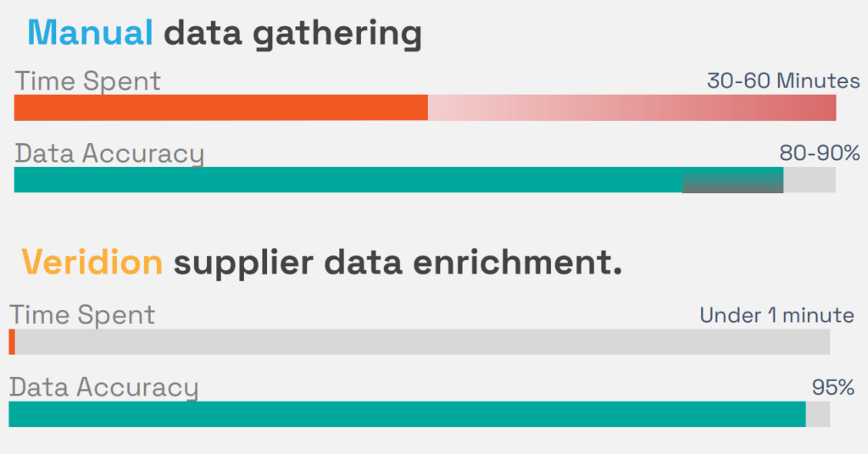Click the small orange sliver in Veridion time bar
This screenshot has width=868, height=454.
tap(12, 341)
